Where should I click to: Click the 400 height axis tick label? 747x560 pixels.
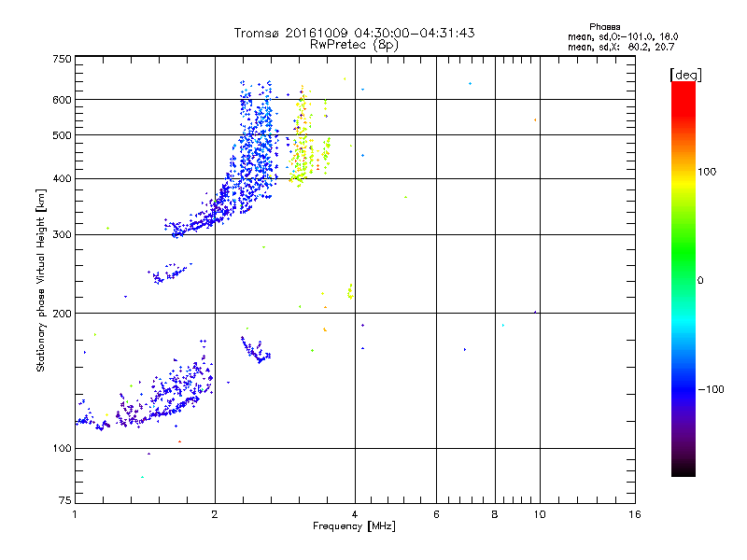click(62, 178)
